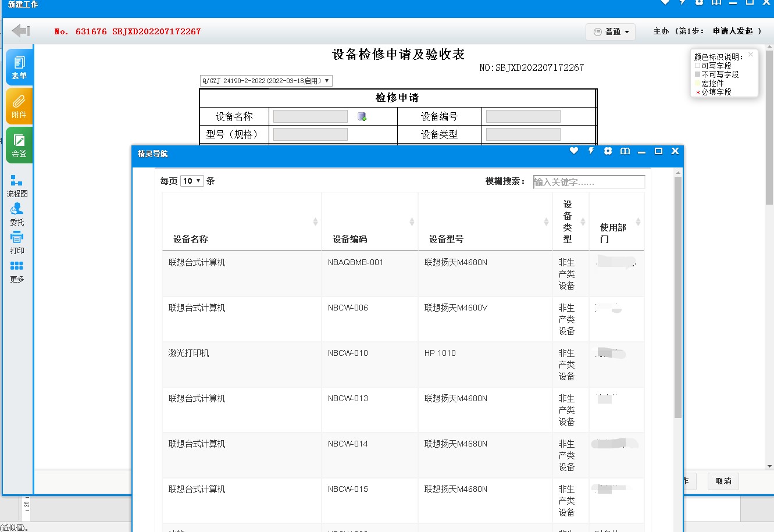Viewport: 774px width, 532px height.
Task: Click the 型号（规格） input field
Action: [311, 134]
